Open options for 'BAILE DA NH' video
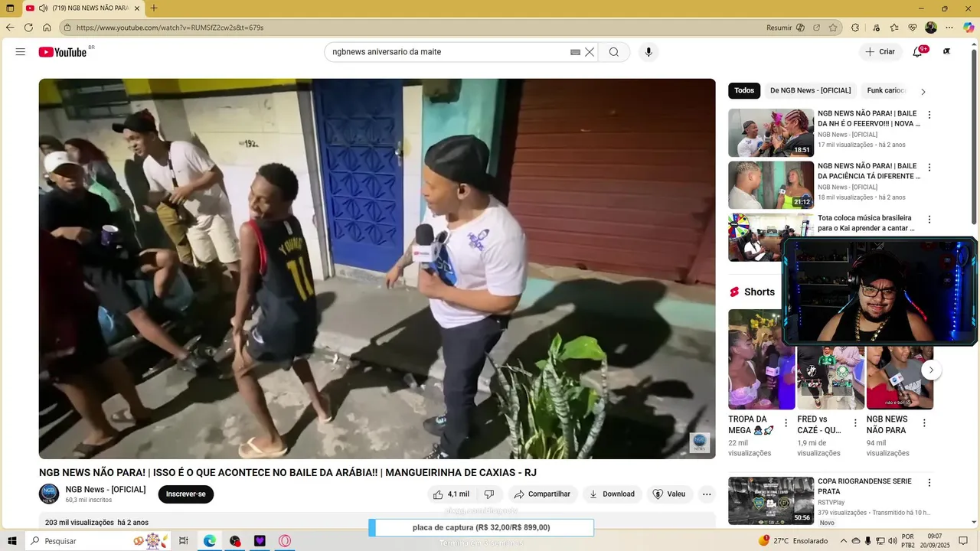The image size is (980, 551). (929, 115)
